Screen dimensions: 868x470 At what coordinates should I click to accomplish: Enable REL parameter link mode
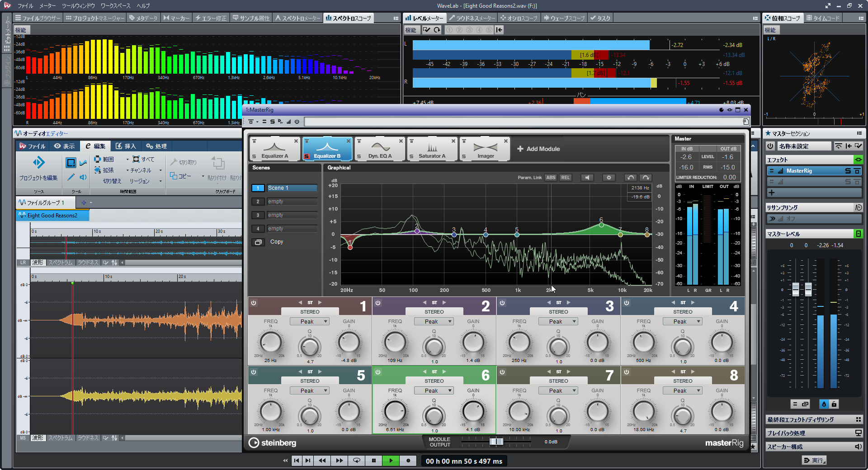click(x=566, y=178)
